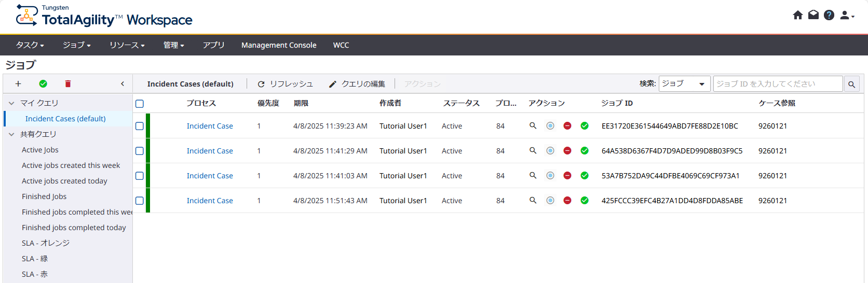View job 64A538D6 details magnifier icon
Viewport: 868px width, 283px height.
pyautogui.click(x=533, y=150)
